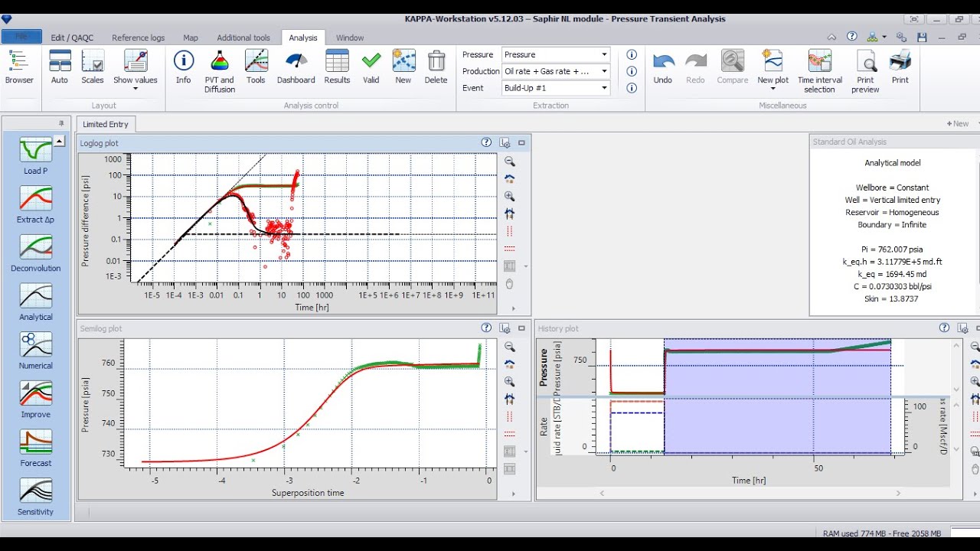Toggle horizontal gridlines on the Loglog plot
This screenshot has width=980, height=551.
(510, 249)
